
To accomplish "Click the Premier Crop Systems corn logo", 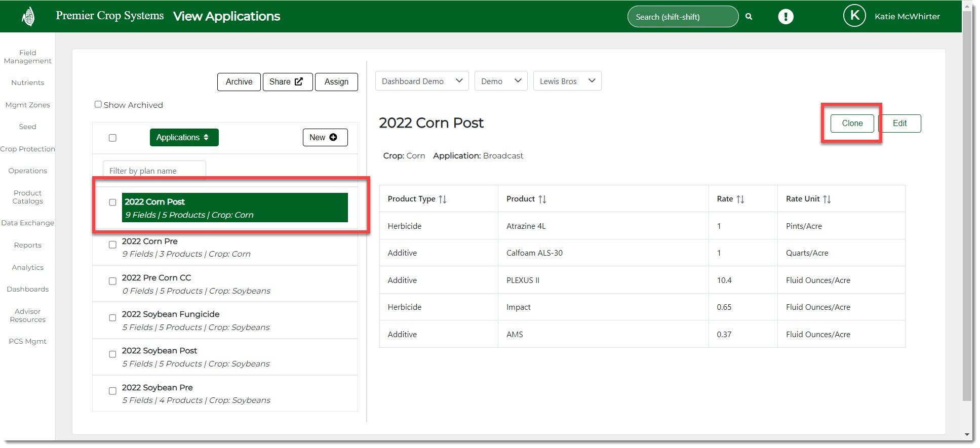I will click(29, 17).
